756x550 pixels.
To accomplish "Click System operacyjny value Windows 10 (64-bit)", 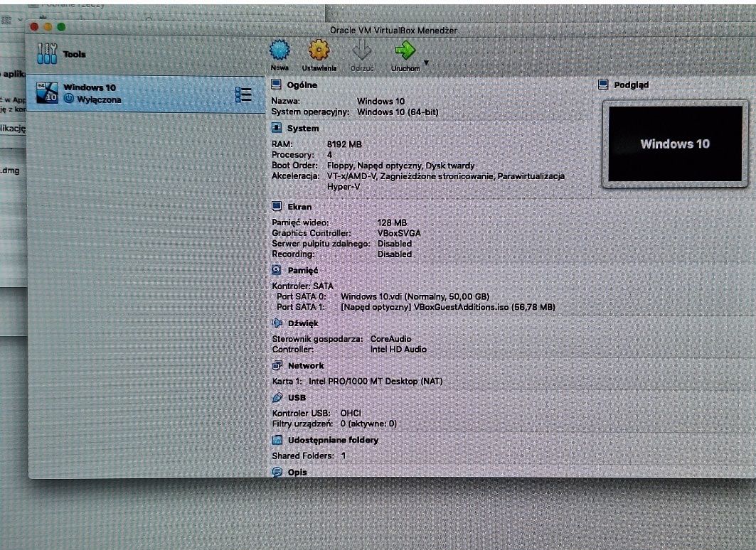I will tap(398, 112).
